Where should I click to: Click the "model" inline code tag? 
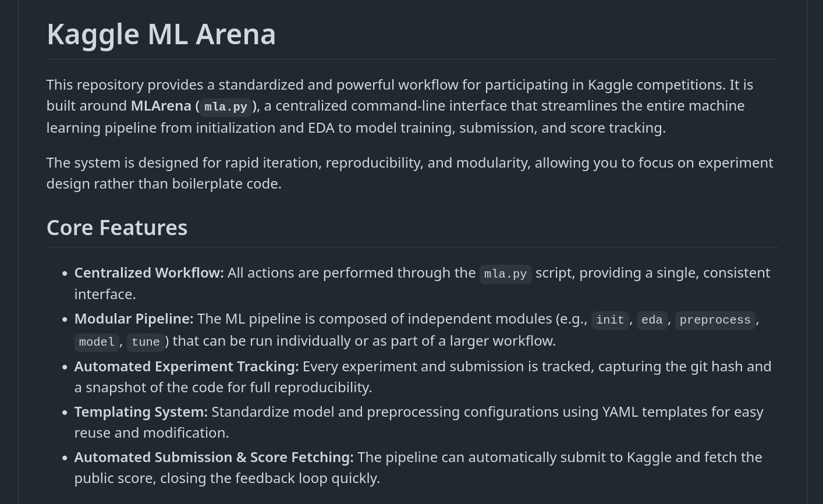point(97,342)
